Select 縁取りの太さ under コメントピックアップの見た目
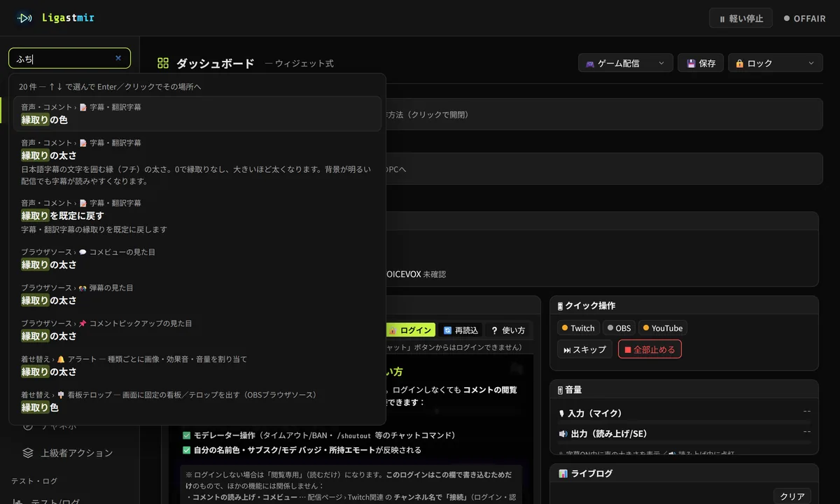 tap(197, 330)
